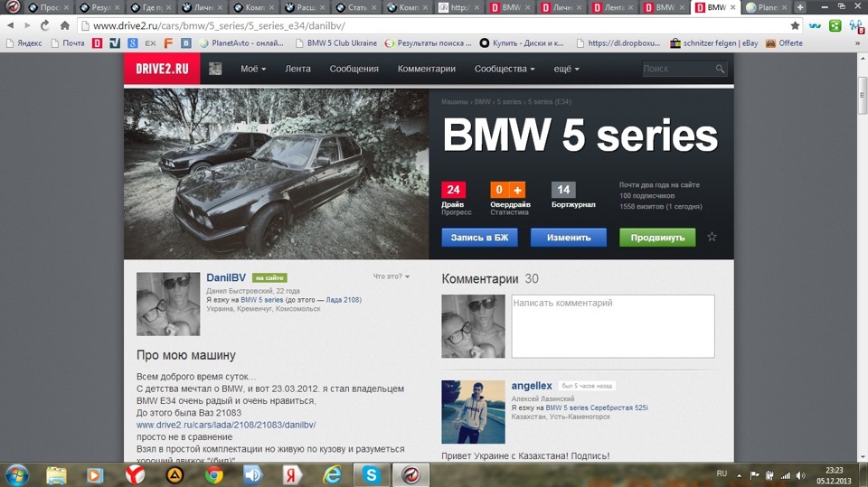Launch Google Chrome from the taskbar
This screenshot has height=487, width=868.
tap(213, 475)
